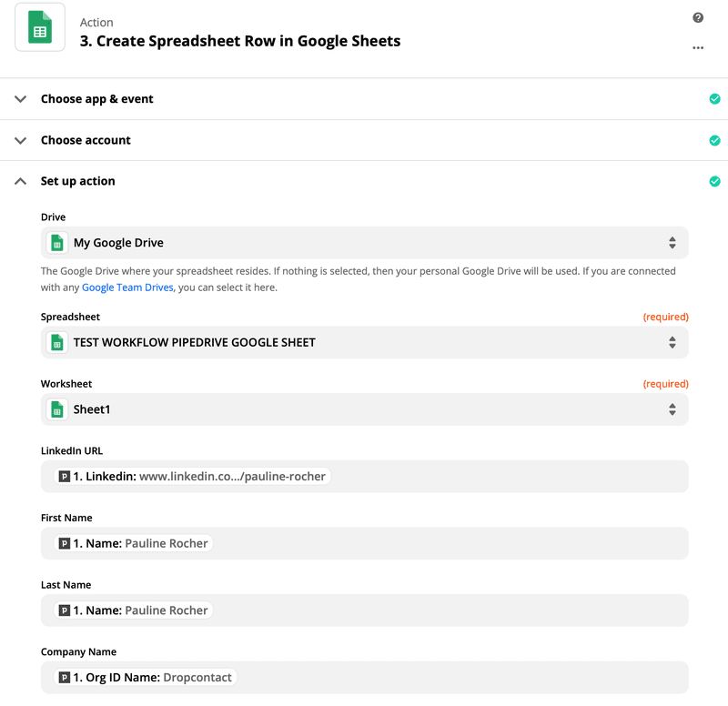
Task: Click the Choose account heading
Action: [x=86, y=140]
